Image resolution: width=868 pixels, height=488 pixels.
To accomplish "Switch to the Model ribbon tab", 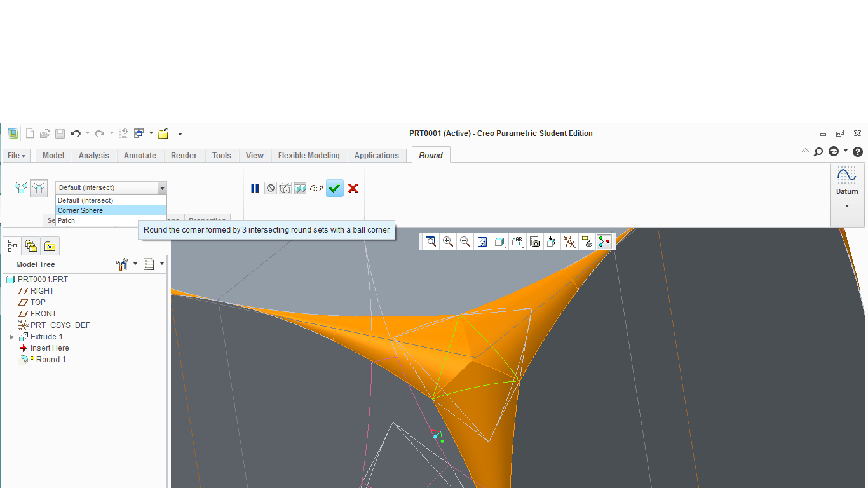I will point(53,156).
